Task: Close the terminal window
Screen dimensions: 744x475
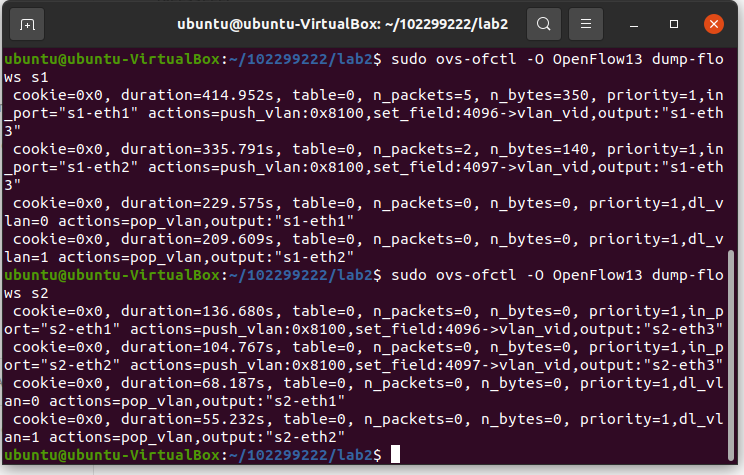Action: pos(714,24)
